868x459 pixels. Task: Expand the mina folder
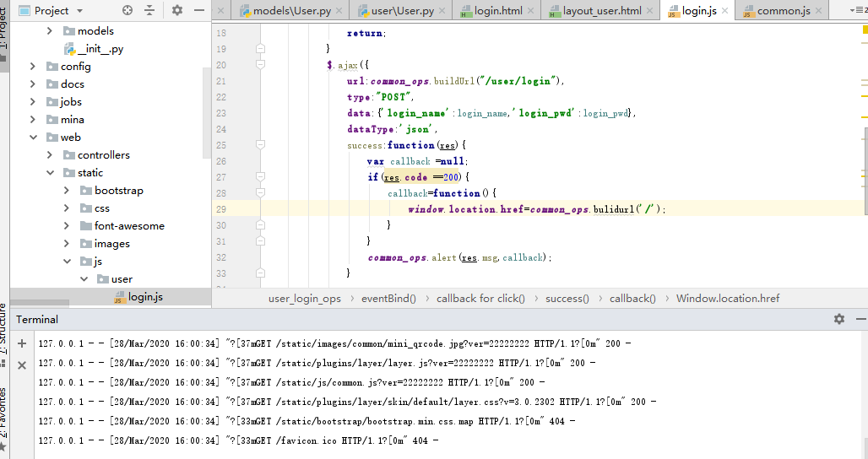33,120
